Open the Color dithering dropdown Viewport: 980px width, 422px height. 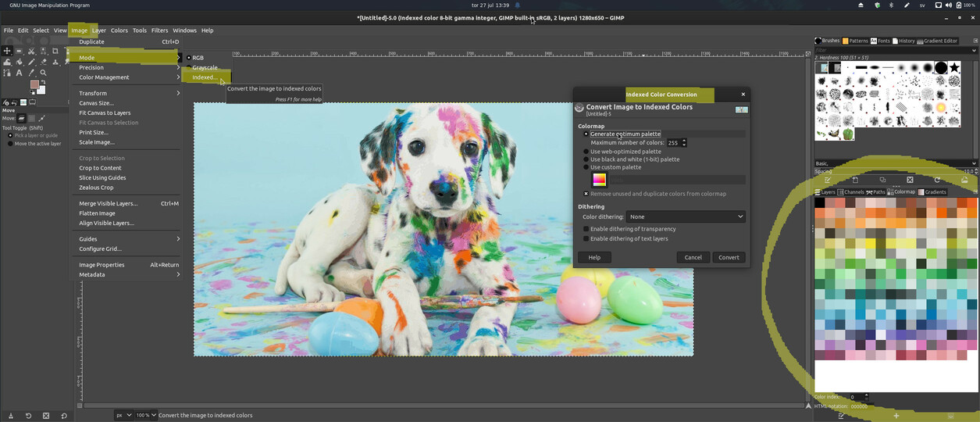pyautogui.click(x=686, y=216)
